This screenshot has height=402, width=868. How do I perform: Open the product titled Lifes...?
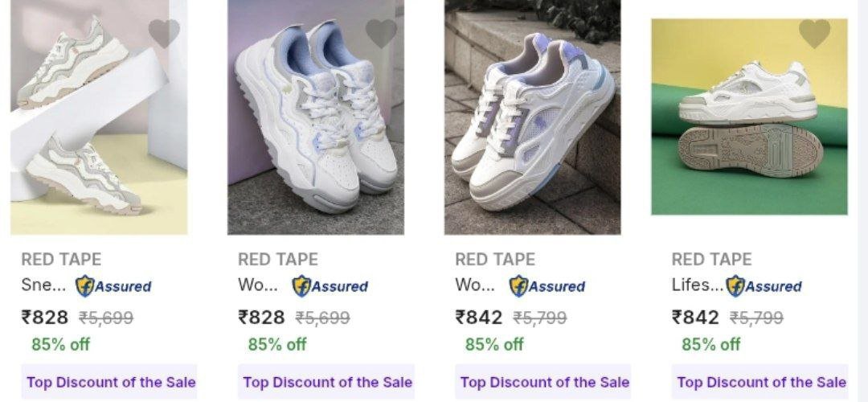[698, 285]
